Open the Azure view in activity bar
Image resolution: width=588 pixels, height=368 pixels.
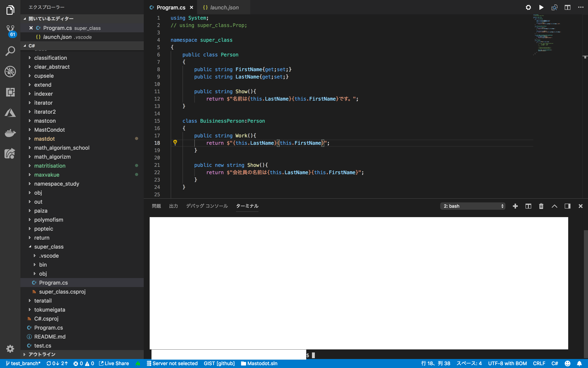click(x=10, y=113)
